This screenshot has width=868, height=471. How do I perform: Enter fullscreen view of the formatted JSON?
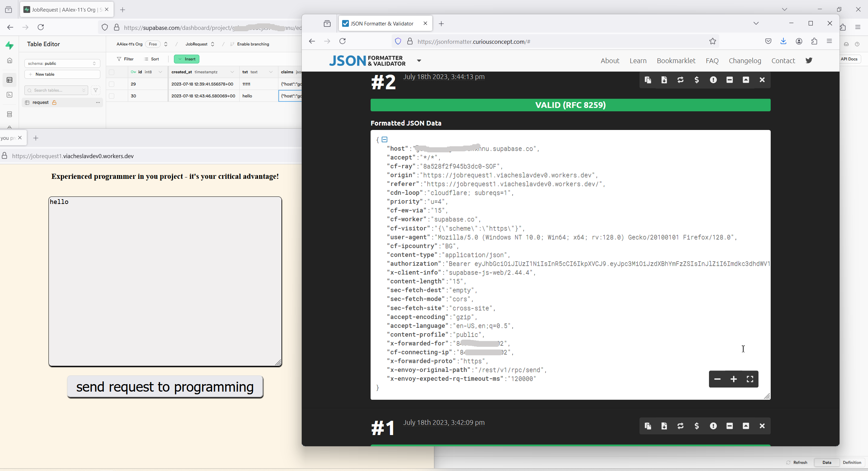pos(750,379)
